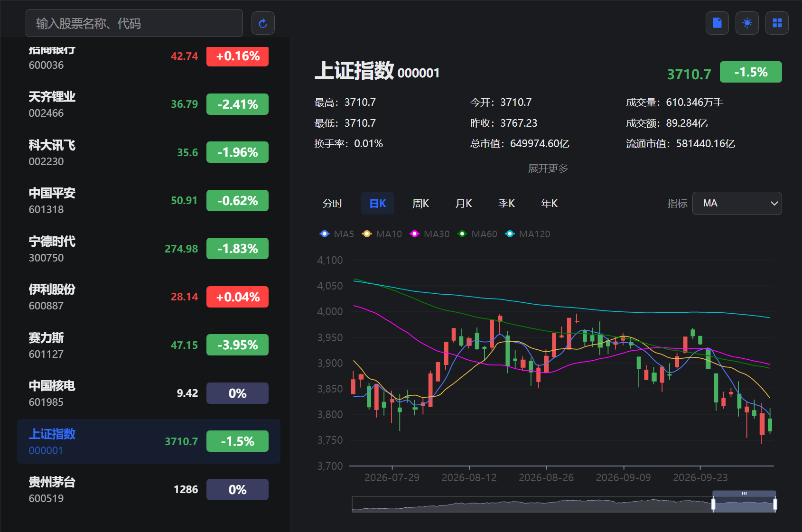Screen dimensions: 802x532
Task: Click the refresh icon button
Action: click(263, 23)
